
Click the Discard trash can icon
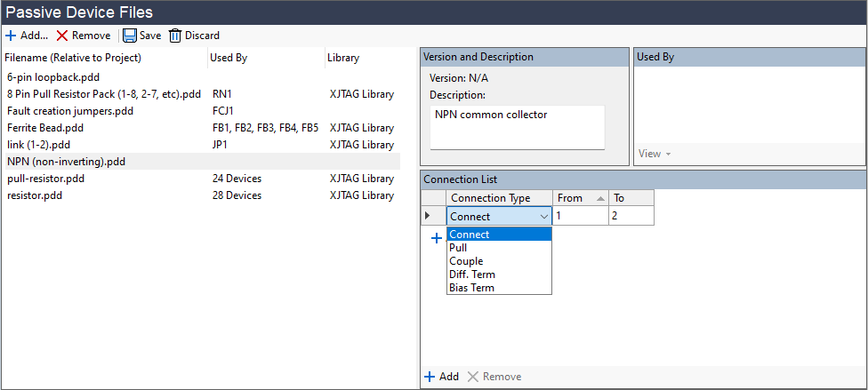pos(175,36)
